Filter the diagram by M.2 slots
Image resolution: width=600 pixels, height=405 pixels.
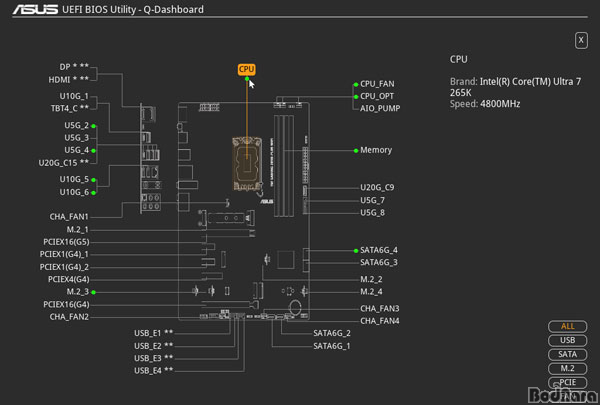click(567, 369)
